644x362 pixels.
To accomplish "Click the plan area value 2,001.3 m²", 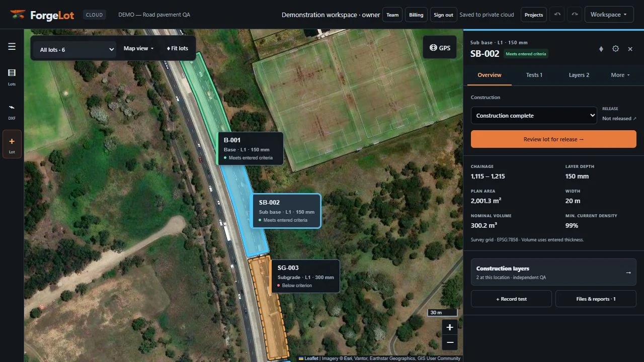I will coord(486,201).
